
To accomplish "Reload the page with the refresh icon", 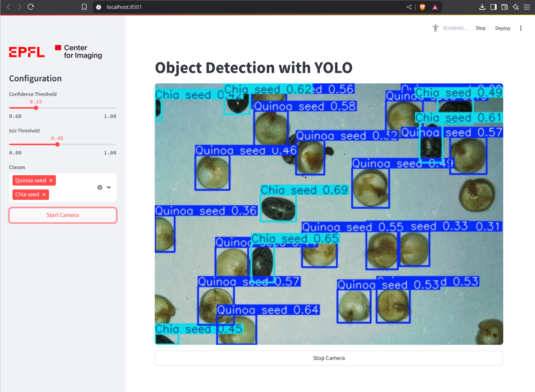I will point(31,7).
